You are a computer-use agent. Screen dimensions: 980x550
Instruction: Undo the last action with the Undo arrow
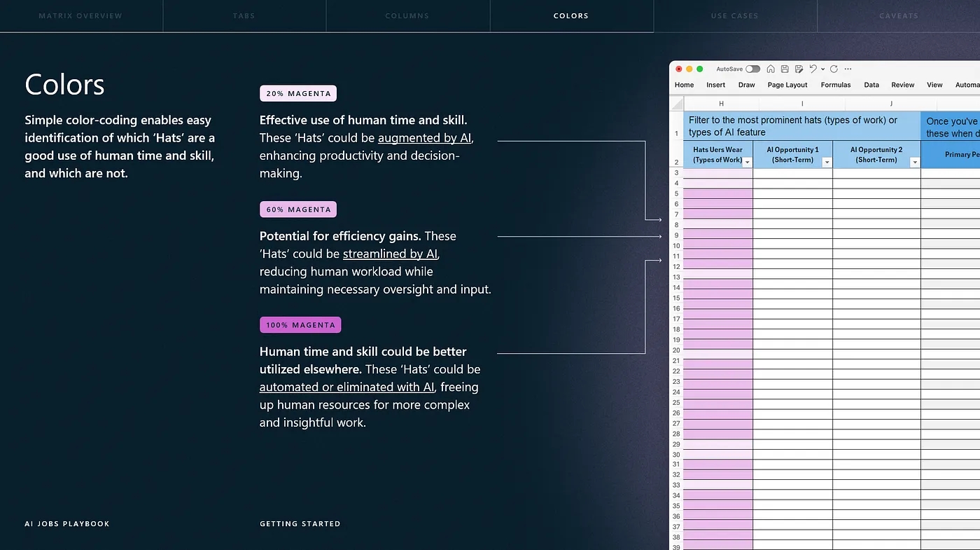(812, 69)
